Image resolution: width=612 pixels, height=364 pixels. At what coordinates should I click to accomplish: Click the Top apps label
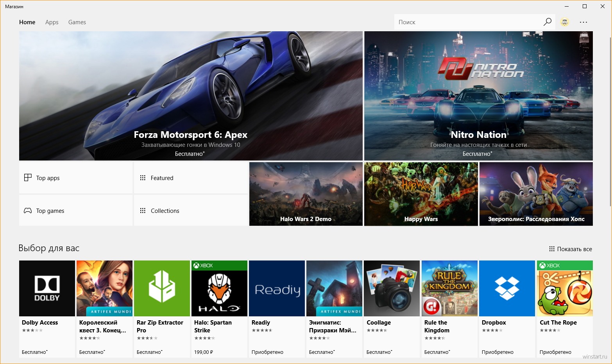tap(48, 178)
